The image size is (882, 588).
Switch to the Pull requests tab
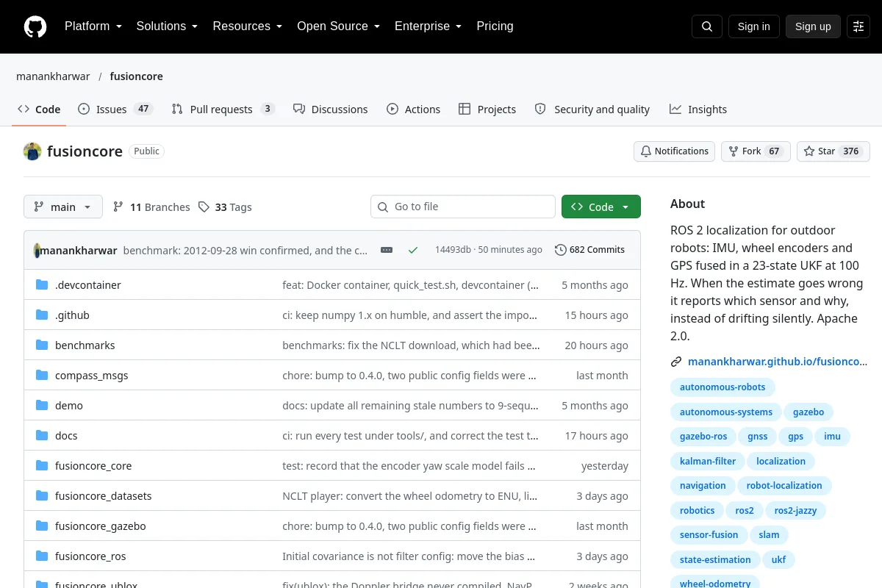tap(223, 110)
